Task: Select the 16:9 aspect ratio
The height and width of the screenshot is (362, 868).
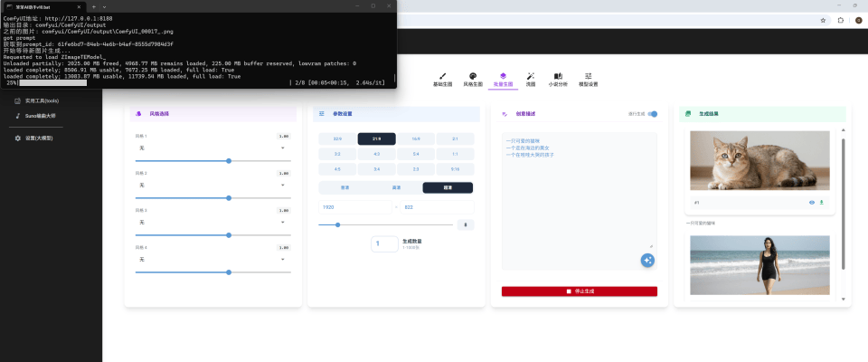Action: [416, 139]
